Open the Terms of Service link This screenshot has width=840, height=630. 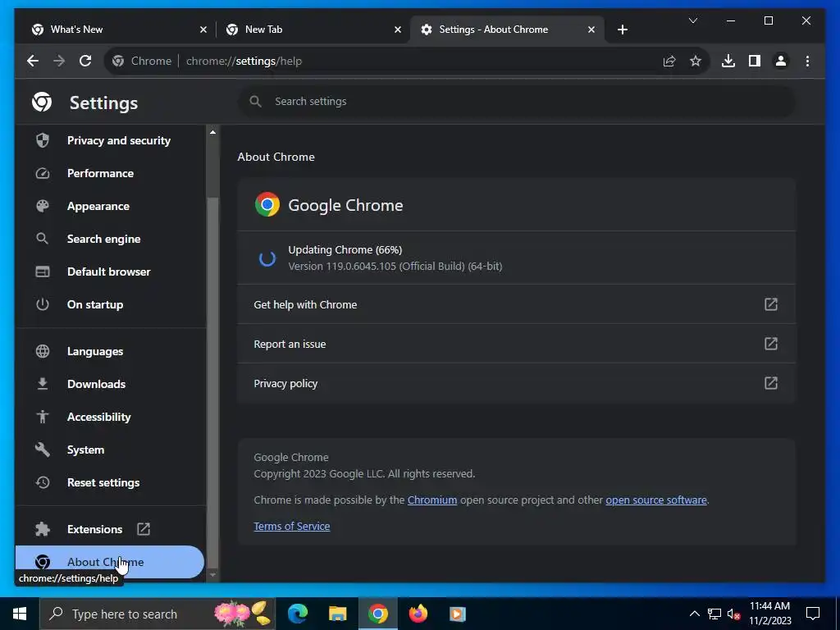[292, 526]
